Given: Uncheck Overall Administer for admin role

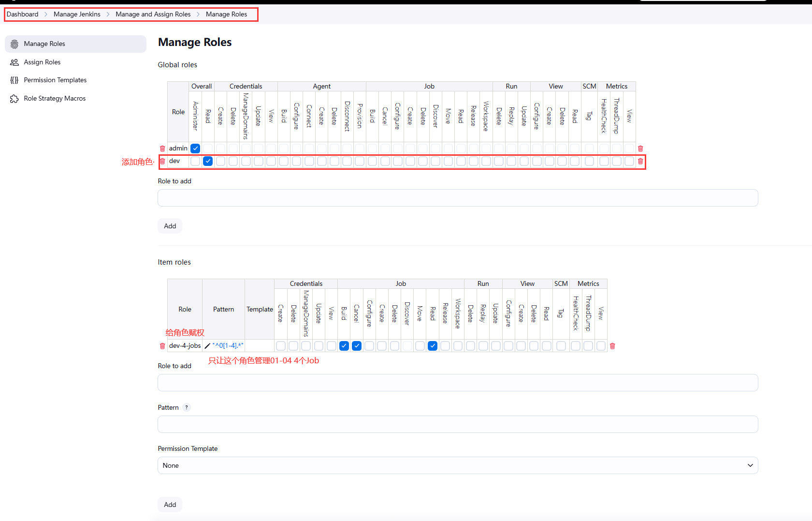Looking at the screenshot, I should coord(195,149).
